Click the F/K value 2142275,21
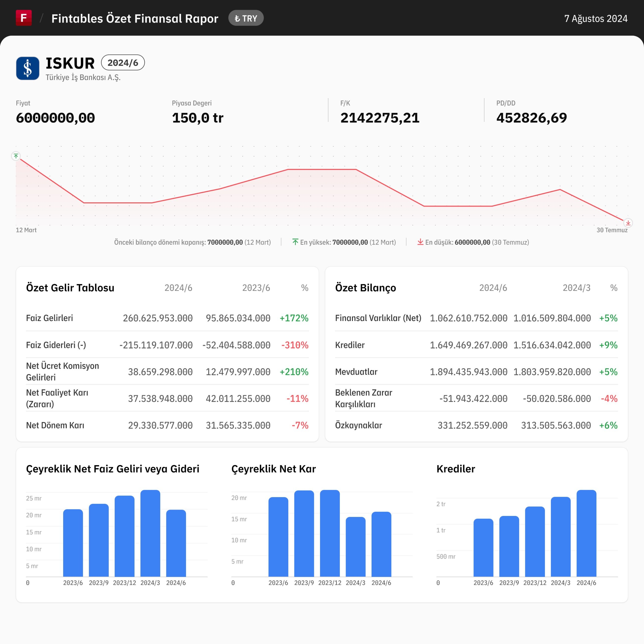Screen dimensions: 644x644 380,118
